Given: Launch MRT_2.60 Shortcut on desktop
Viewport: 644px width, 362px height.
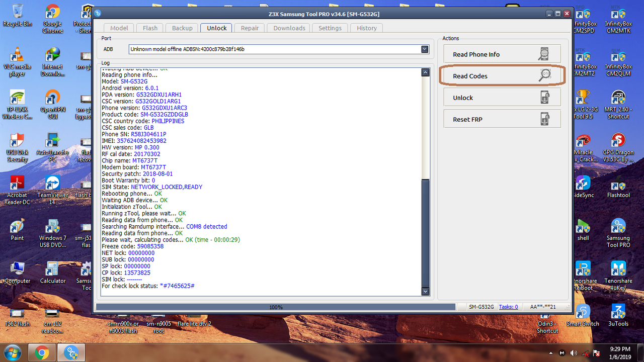Looking at the screenshot, I should tap(618, 105).
